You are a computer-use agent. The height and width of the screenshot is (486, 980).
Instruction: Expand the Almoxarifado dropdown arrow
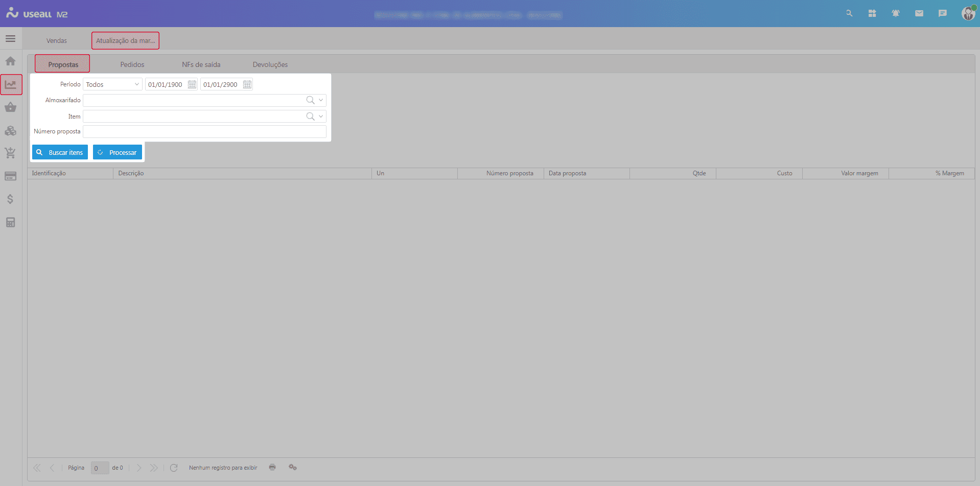click(x=321, y=100)
